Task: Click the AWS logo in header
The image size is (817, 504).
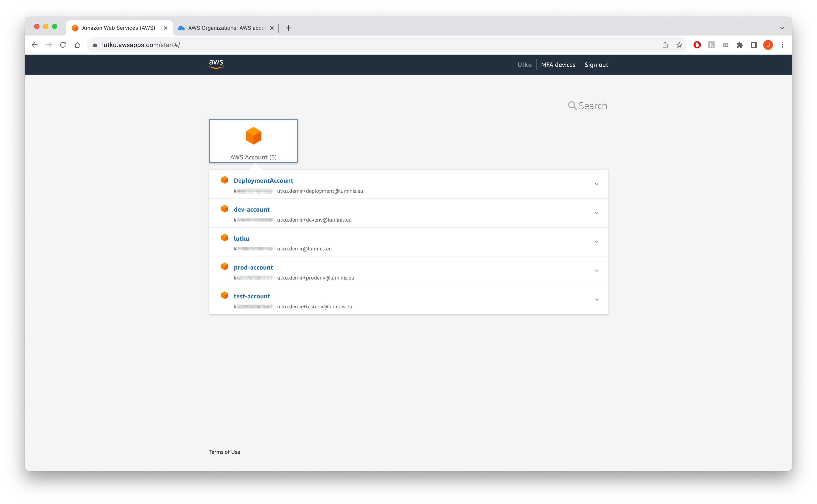Action: point(216,64)
